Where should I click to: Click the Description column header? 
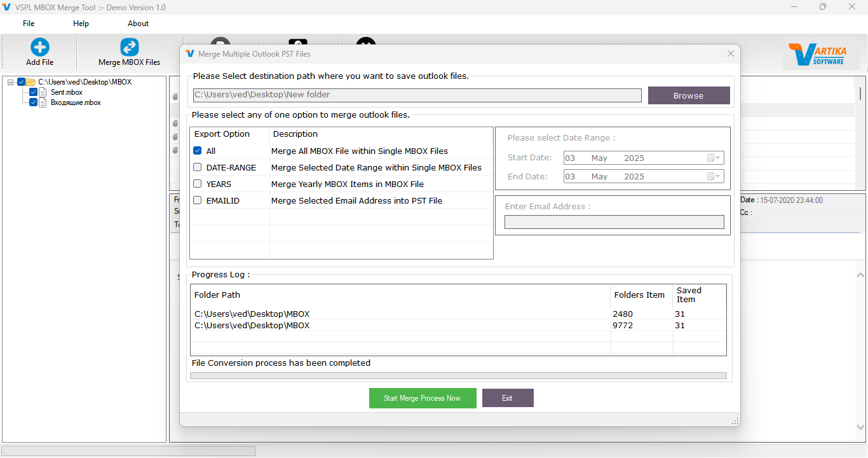[x=295, y=134]
